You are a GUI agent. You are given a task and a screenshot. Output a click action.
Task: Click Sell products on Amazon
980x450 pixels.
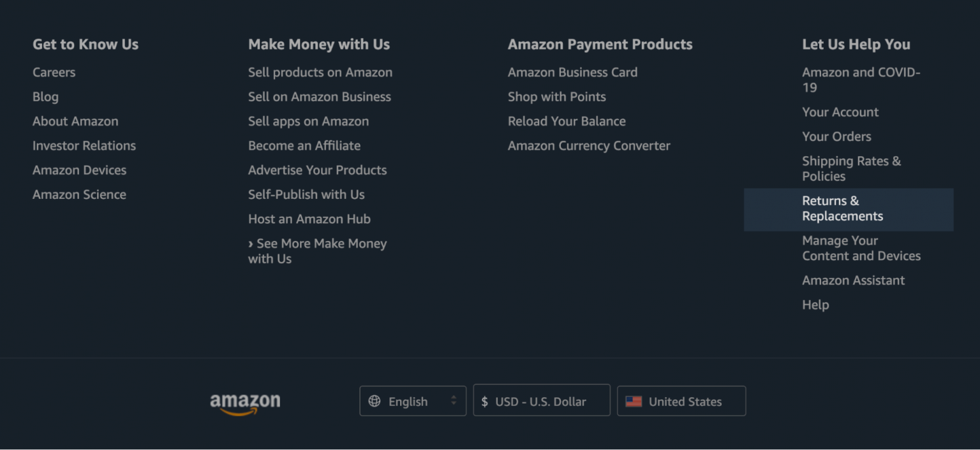click(320, 72)
